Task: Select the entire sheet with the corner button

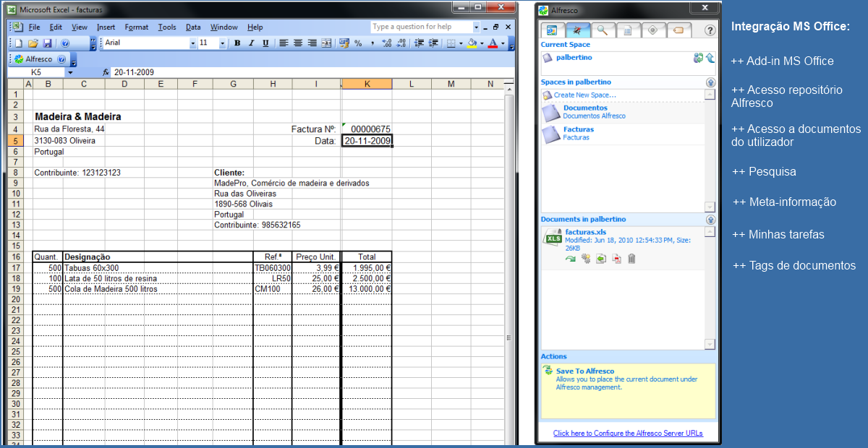Action: click(16, 85)
